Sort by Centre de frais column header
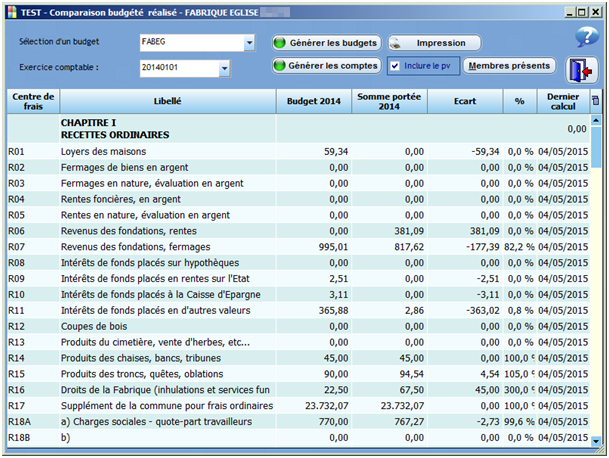 (x=34, y=101)
